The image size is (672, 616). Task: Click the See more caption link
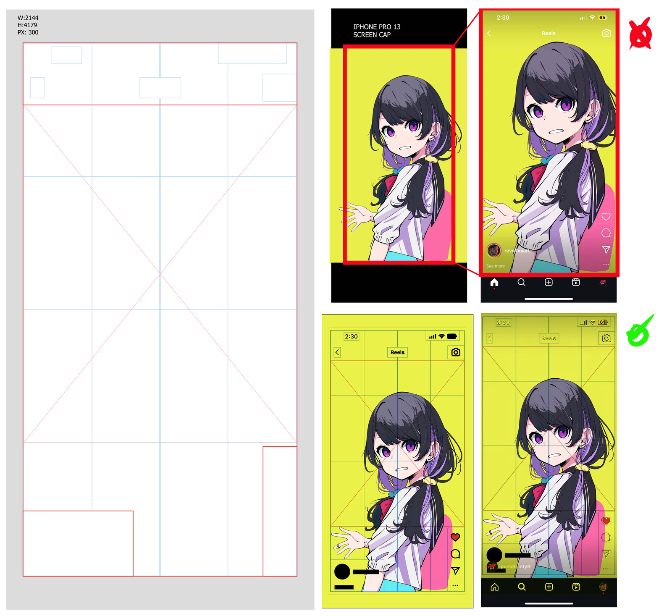[x=495, y=266]
